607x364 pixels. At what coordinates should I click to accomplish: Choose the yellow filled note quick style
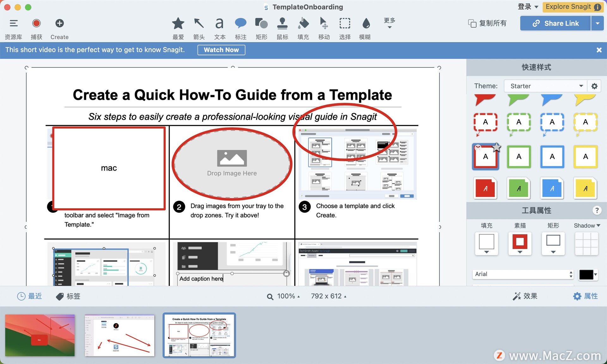click(x=586, y=189)
